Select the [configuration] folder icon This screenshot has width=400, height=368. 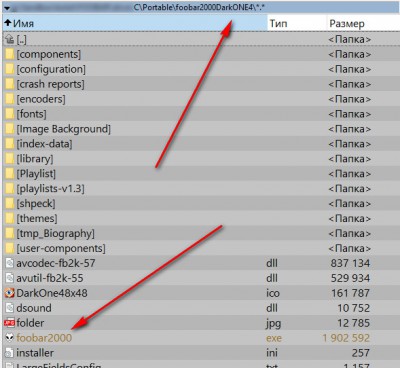pos(10,69)
